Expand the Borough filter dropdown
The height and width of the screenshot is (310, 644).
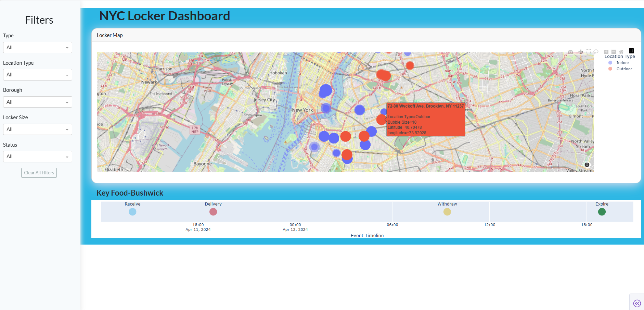click(x=38, y=102)
